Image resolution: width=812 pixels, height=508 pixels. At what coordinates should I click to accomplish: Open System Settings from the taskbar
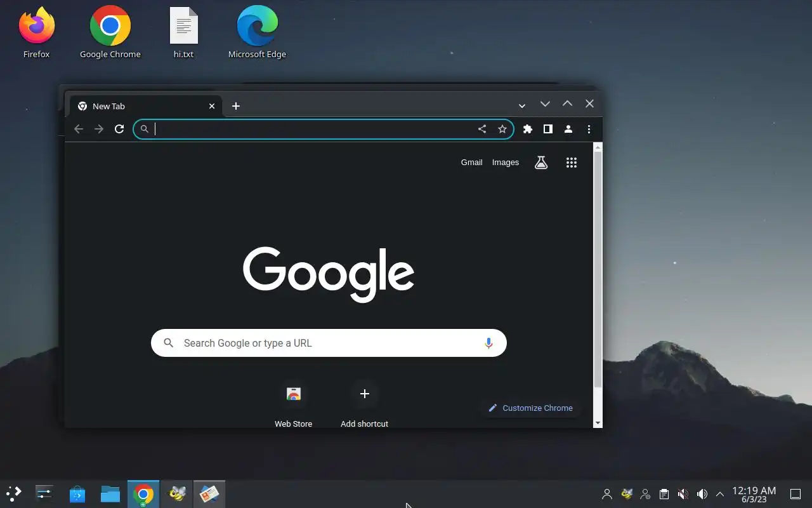44,493
